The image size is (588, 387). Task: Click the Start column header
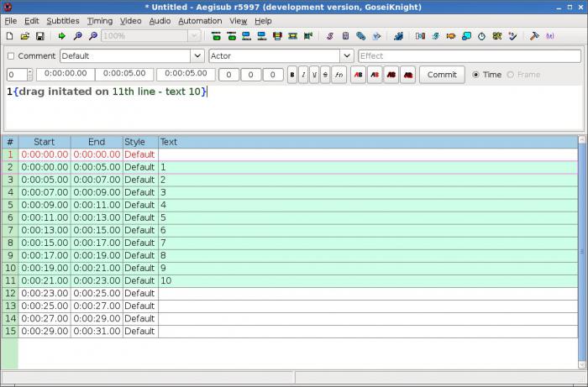click(45, 142)
